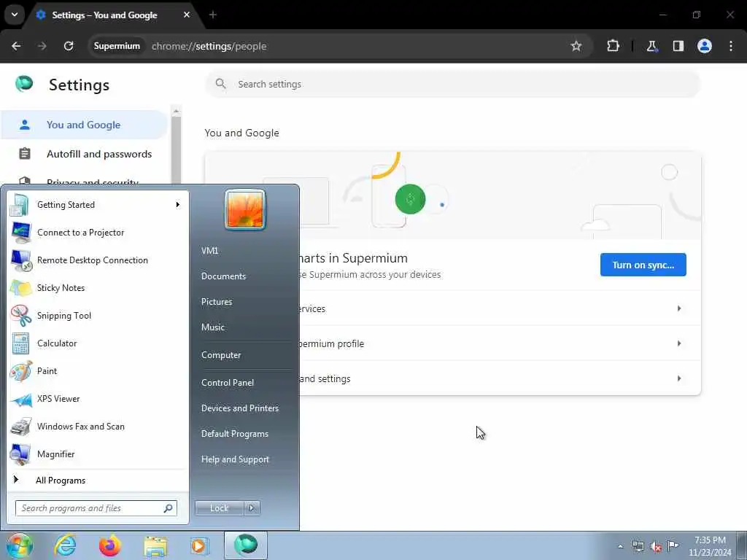Open Default Programs

click(235, 434)
